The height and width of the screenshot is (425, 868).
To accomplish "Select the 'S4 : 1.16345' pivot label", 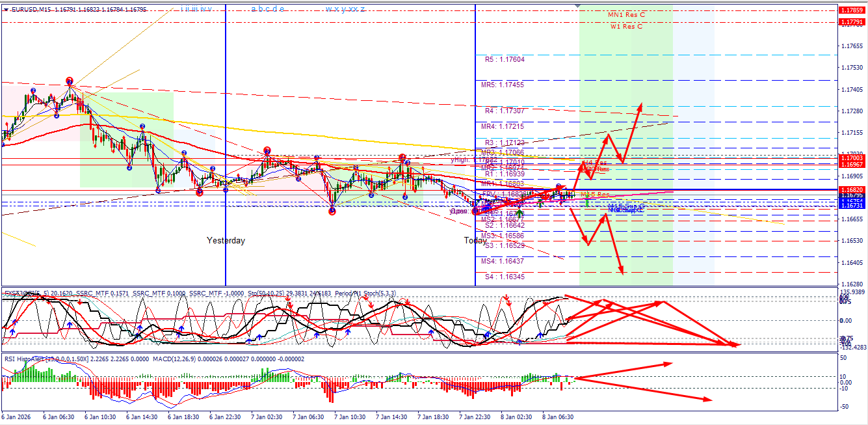I will 505,277.
